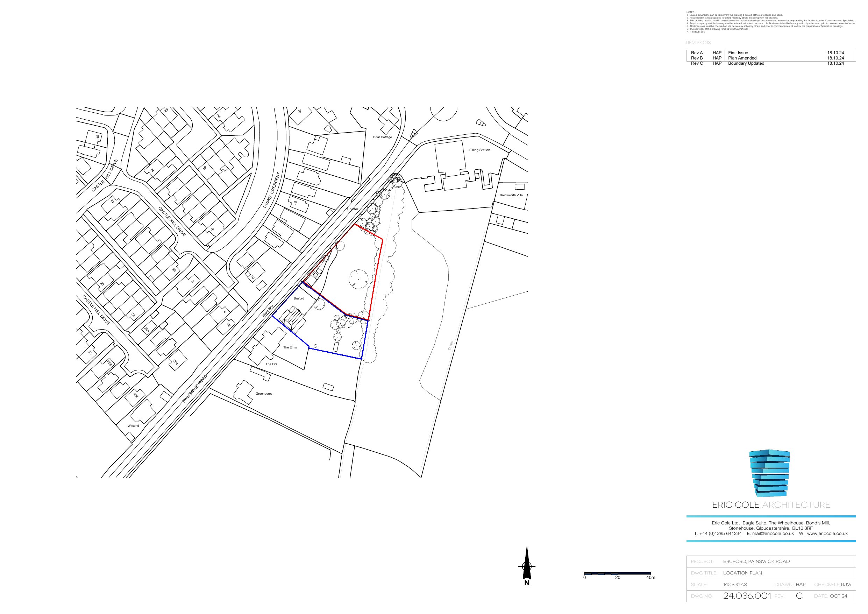This screenshot has height=614, width=868.
Task: Click the Drain label on the map
Action: tap(450, 345)
